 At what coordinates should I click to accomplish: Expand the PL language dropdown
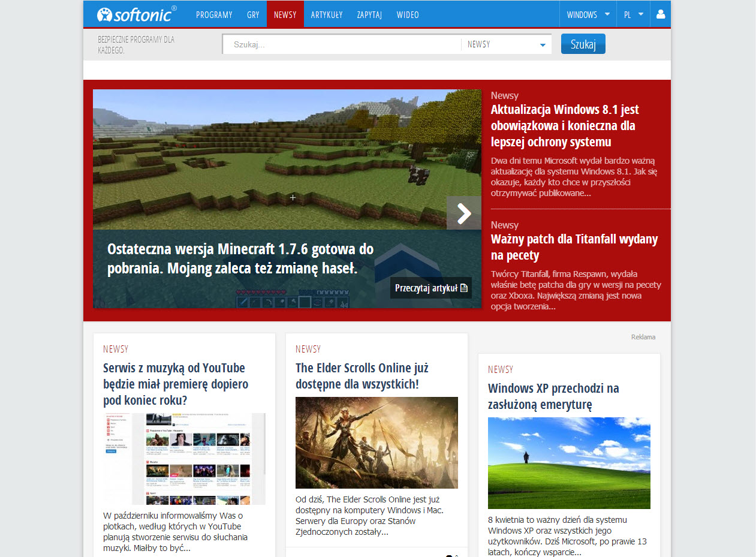(x=633, y=14)
